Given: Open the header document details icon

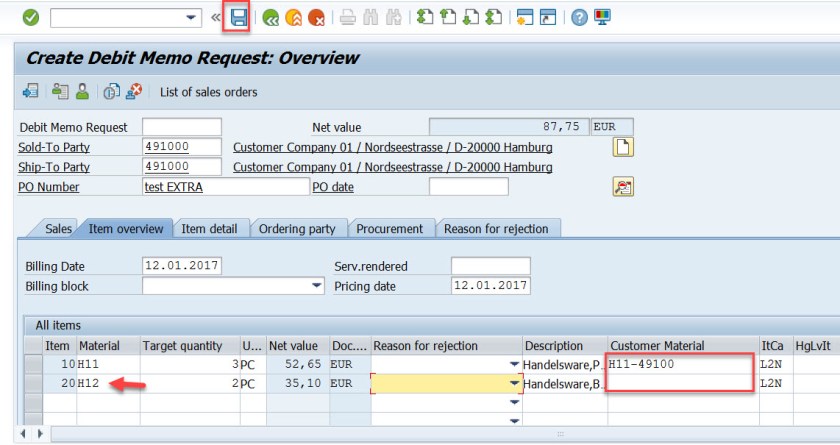Looking at the screenshot, I should 623,148.
